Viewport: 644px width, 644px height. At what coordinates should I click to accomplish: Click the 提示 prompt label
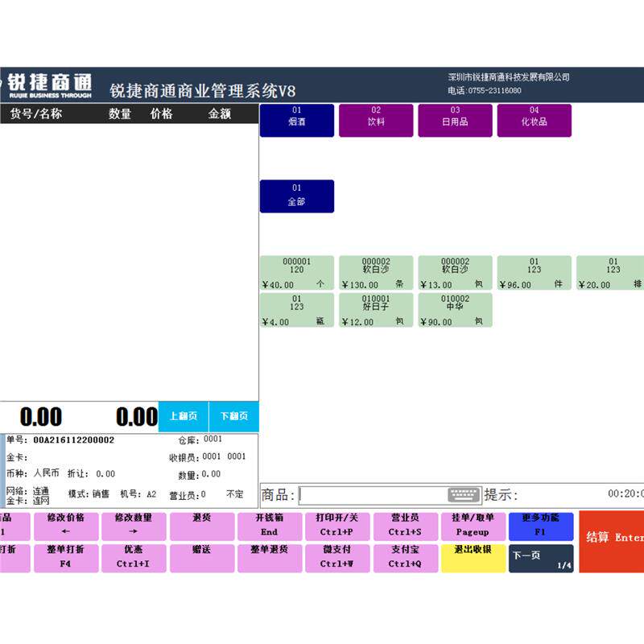tap(501, 494)
